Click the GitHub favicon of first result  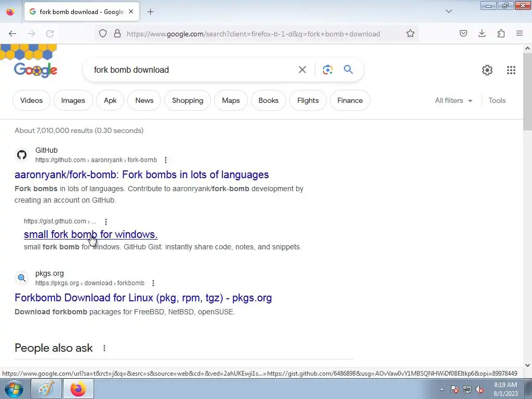(22, 155)
